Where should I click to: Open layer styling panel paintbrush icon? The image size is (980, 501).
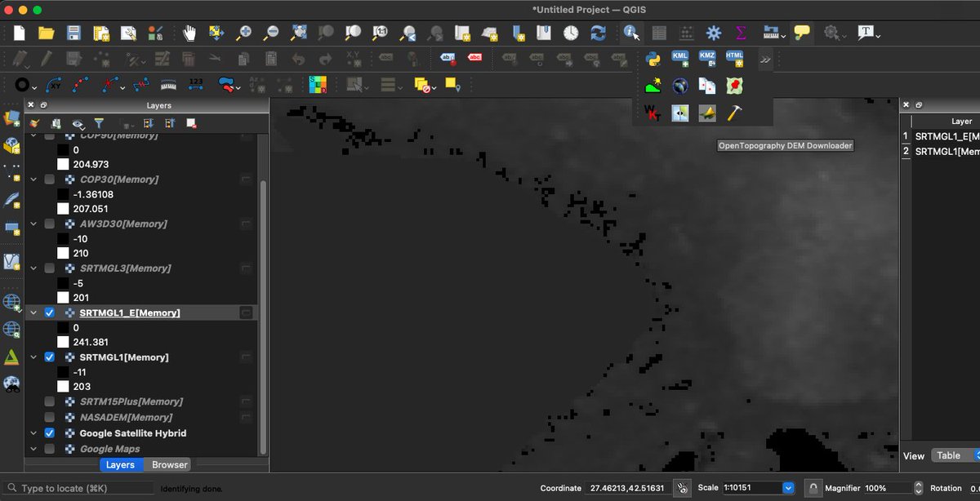click(34, 123)
